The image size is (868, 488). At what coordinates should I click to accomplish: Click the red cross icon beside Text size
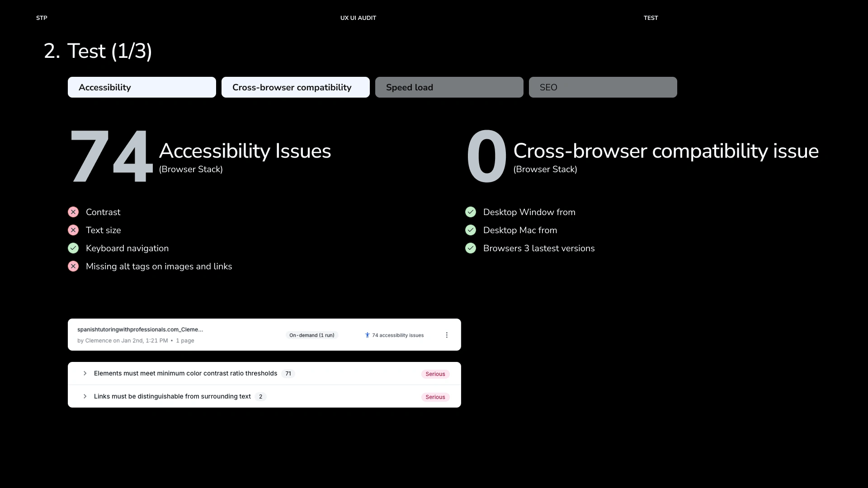click(x=73, y=230)
